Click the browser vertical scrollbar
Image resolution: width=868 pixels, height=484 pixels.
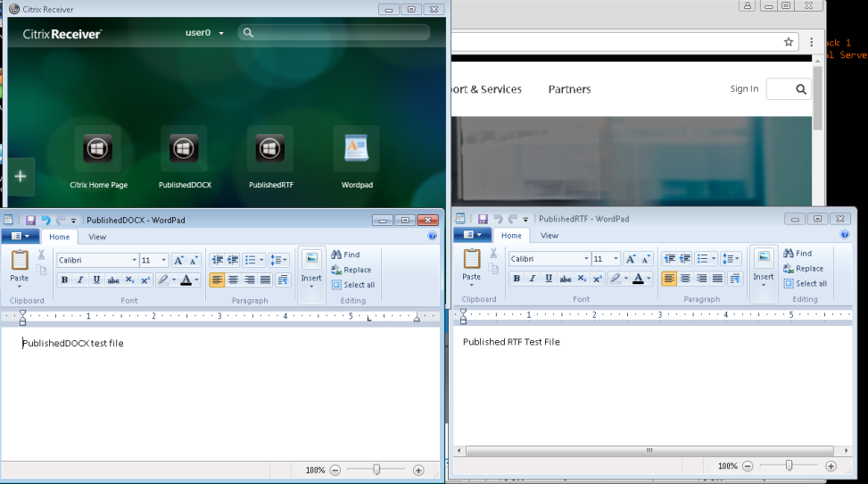coord(818,98)
